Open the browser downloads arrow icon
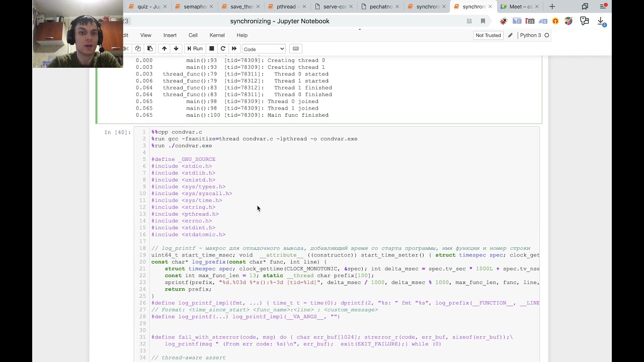Screen dimensions: 644x362 [x=601, y=21]
